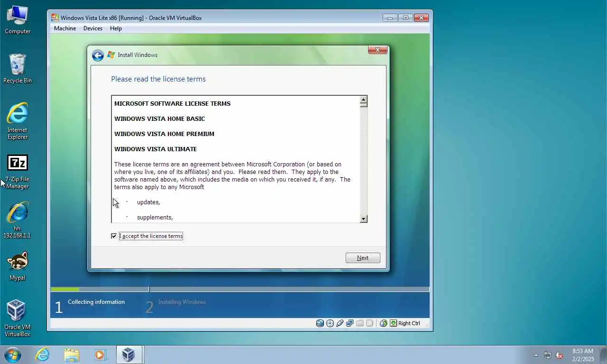Click the VirtualBox title bar icon

(55, 18)
